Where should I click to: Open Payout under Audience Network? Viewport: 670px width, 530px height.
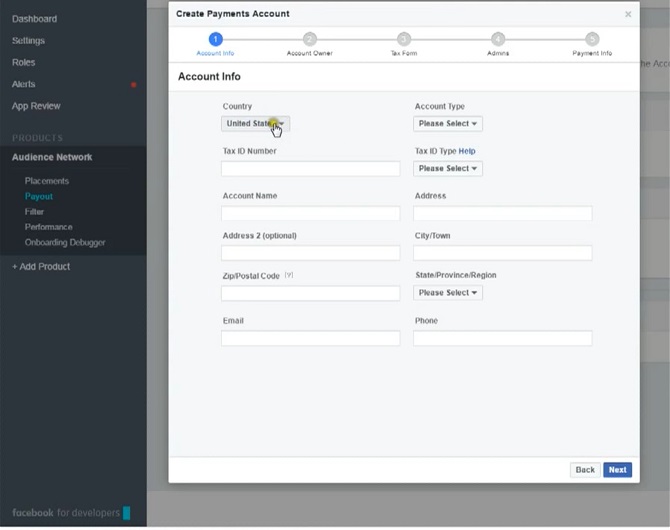(x=39, y=196)
